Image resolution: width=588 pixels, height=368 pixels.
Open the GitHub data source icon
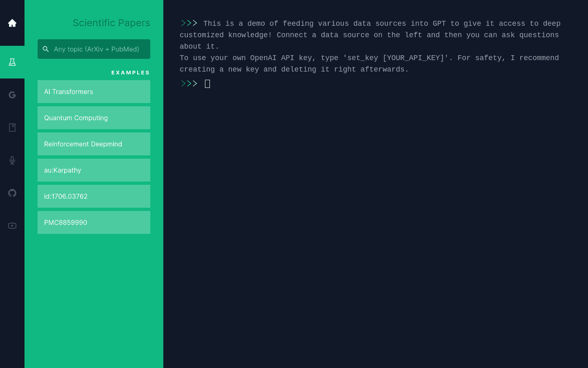click(12, 193)
